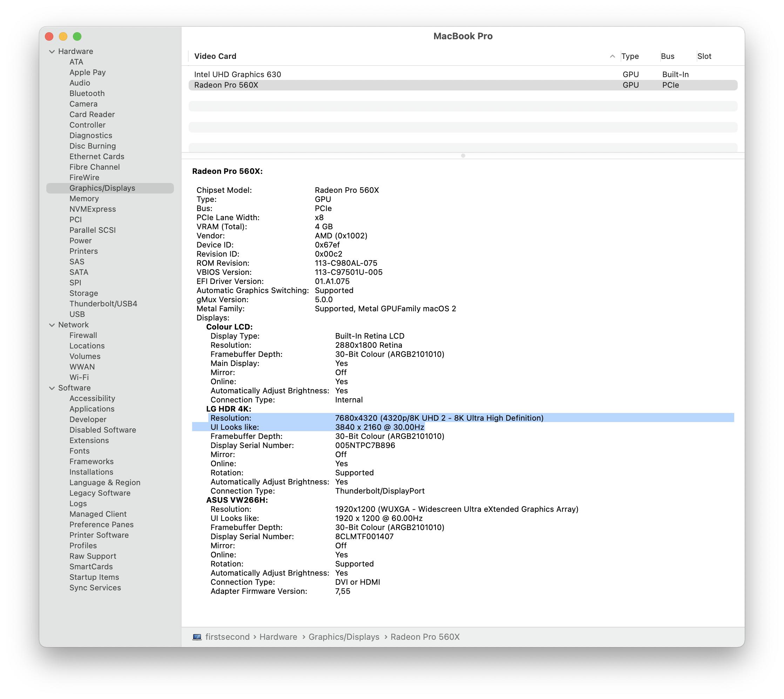
Task: Select Camera in the sidebar
Action: tap(83, 104)
